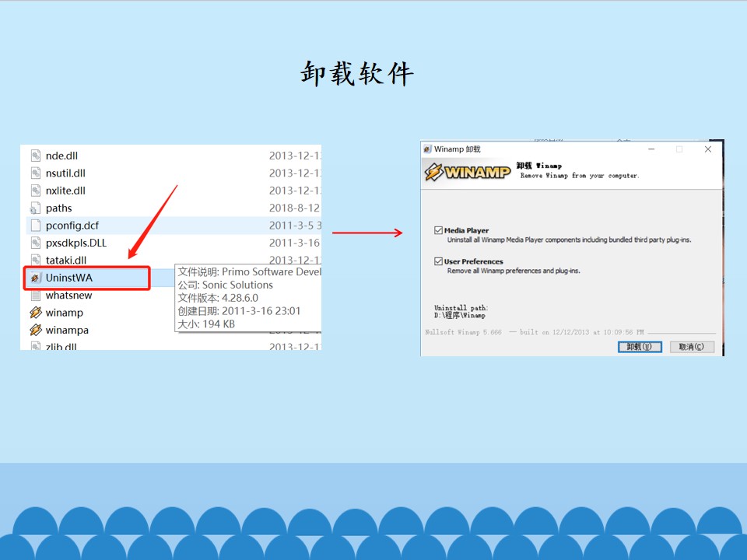Click the paths settings file icon
The width and height of the screenshot is (747, 560).
(35, 208)
